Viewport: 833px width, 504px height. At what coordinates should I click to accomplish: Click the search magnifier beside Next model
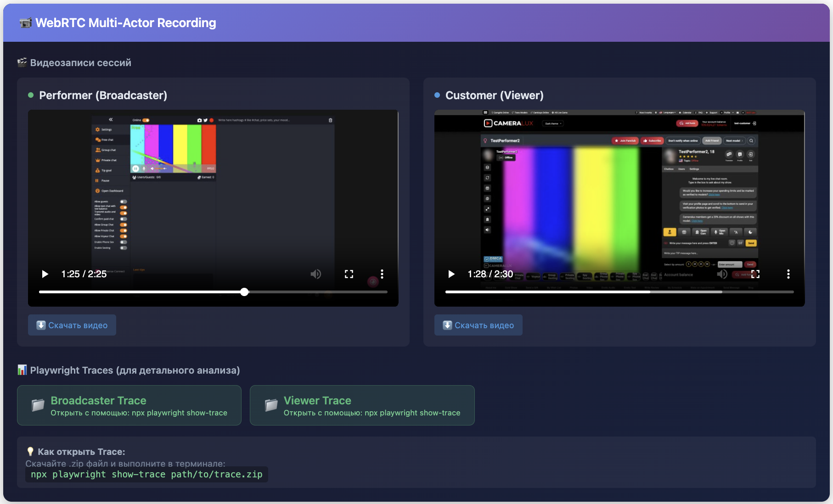(752, 141)
